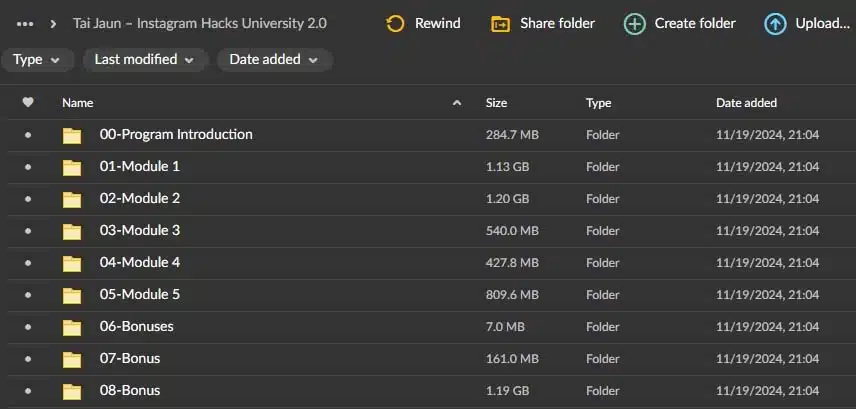Click the breadcrumb chevron arrow
This screenshot has height=409, width=856.
point(53,24)
